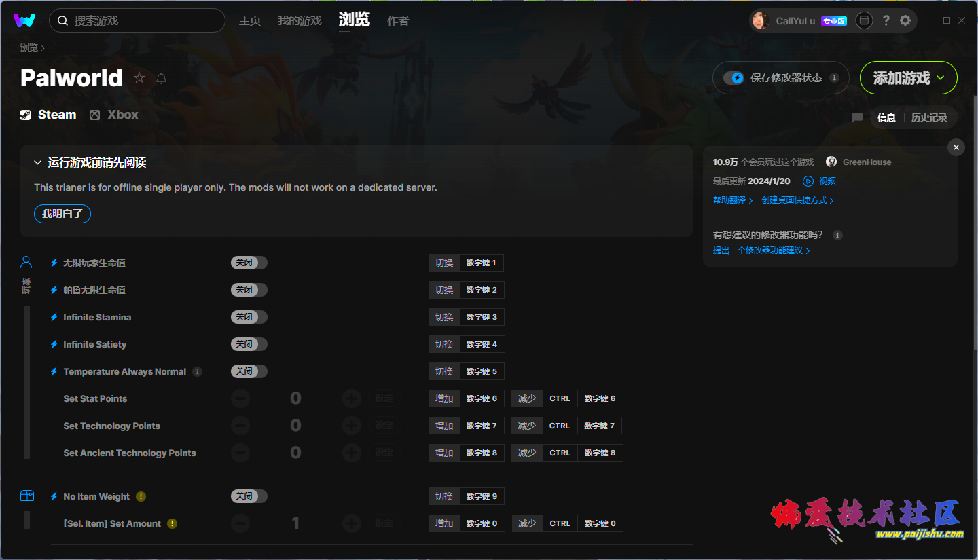
Task: Increase Set Technology Points with plus button
Action: point(351,426)
